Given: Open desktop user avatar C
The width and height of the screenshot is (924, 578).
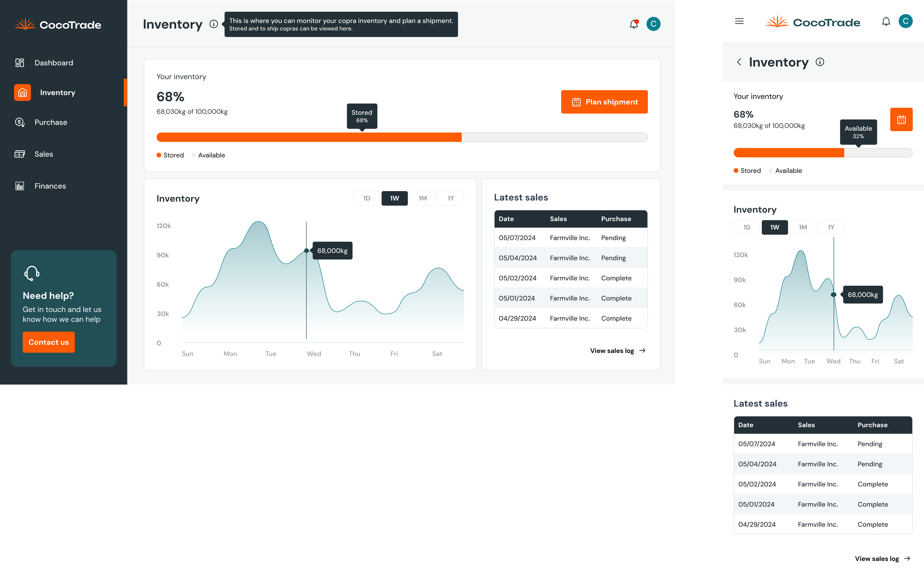Looking at the screenshot, I should [x=654, y=24].
